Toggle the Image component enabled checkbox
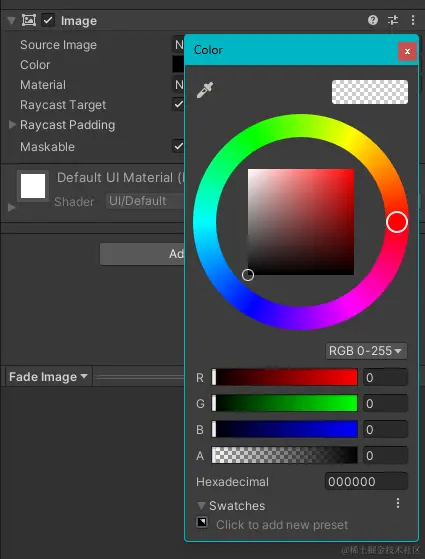Screen dimensions: 425x559 [48, 20]
